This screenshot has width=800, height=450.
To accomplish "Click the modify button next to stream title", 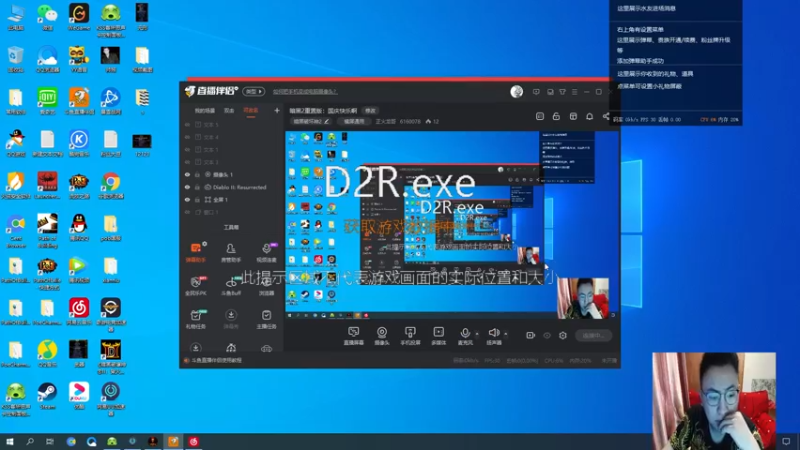I will [370, 111].
